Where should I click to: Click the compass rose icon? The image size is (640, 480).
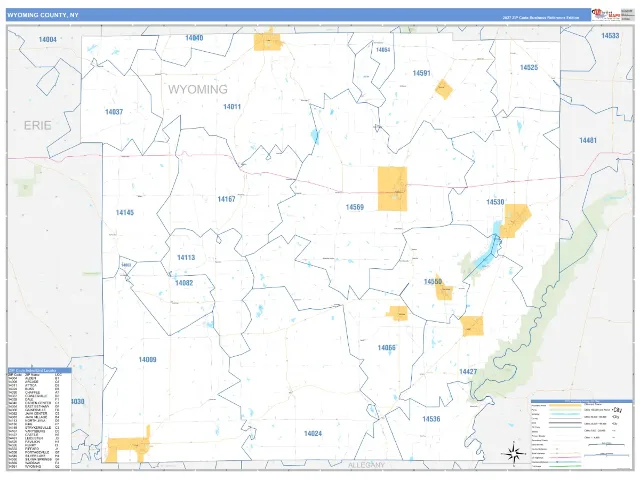click(x=514, y=453)
